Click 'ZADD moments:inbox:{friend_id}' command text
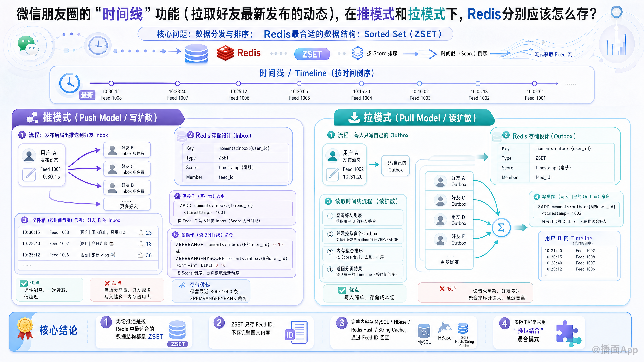The image size is (644, 362). (x=216, y=205)
